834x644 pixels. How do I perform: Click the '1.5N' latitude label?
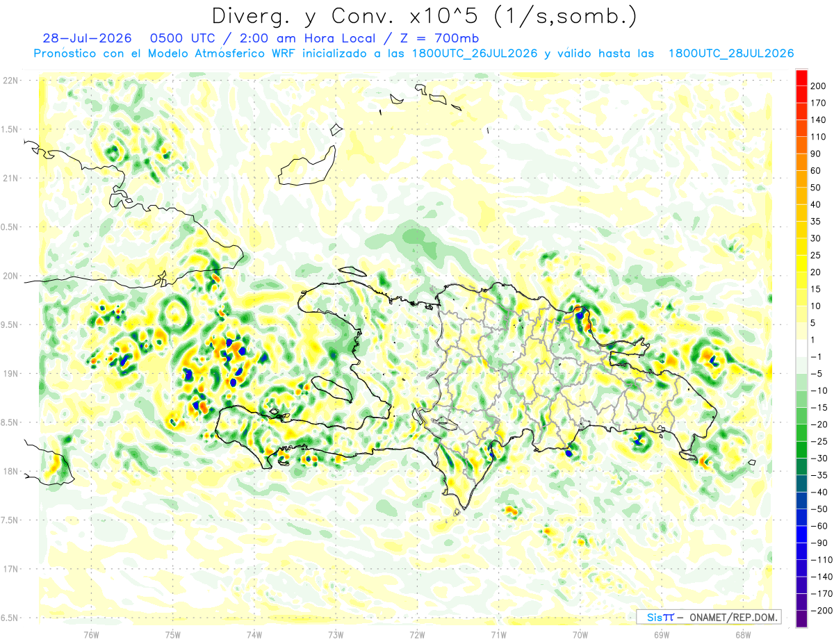10,129
